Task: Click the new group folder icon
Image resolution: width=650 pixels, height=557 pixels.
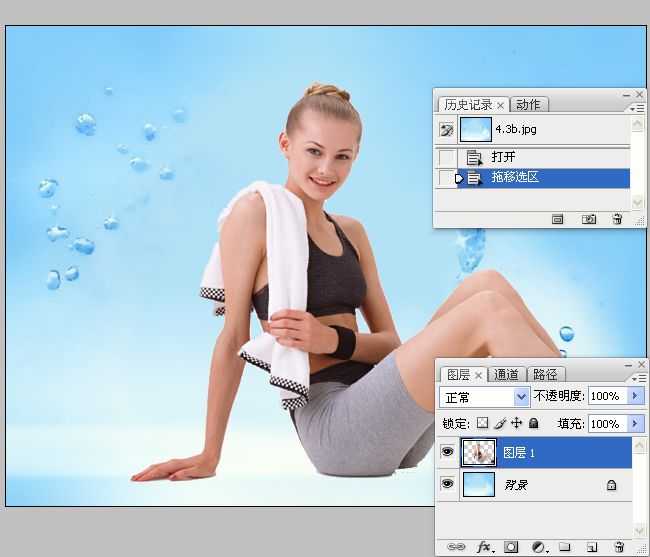Action: click(565, 547)
